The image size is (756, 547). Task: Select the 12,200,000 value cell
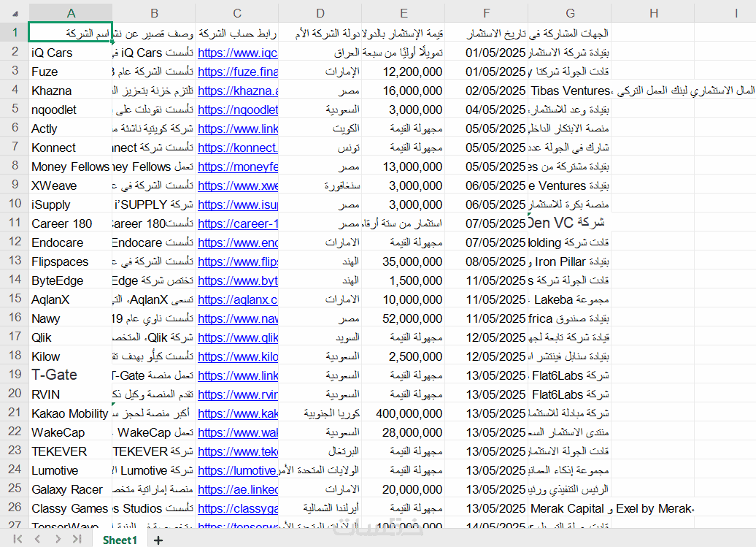click(x=403, y=72)
